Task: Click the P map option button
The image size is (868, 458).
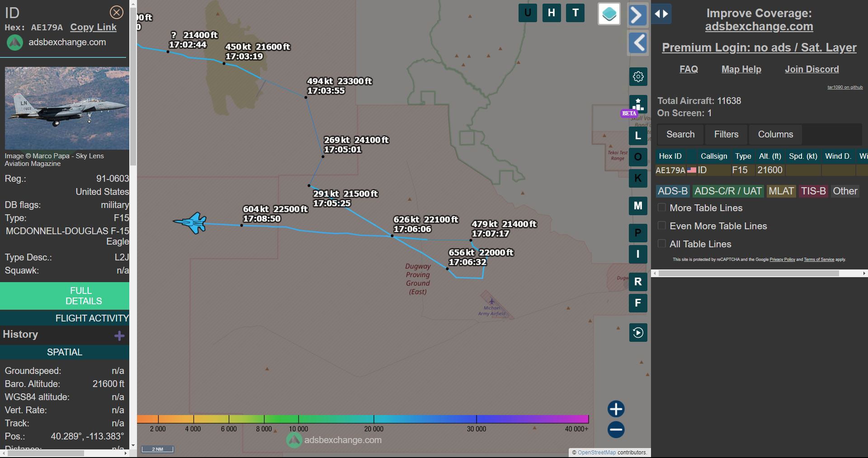Action: (x=638, y=233)
